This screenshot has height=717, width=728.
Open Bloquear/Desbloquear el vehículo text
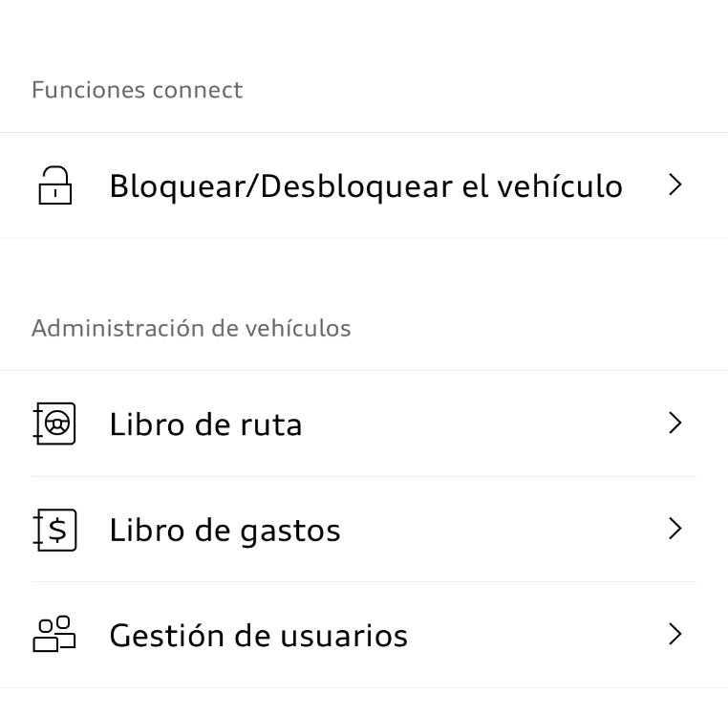click(x=366, y=186)
